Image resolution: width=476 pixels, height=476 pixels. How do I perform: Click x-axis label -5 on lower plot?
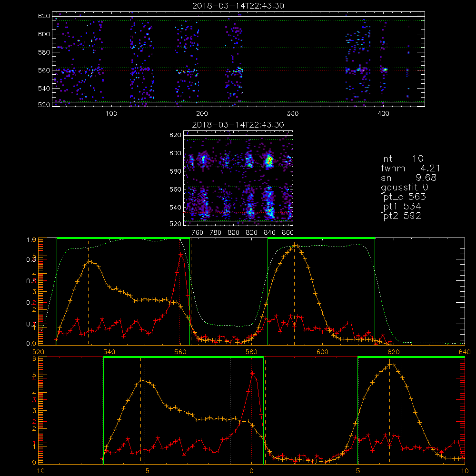(145, 471)
